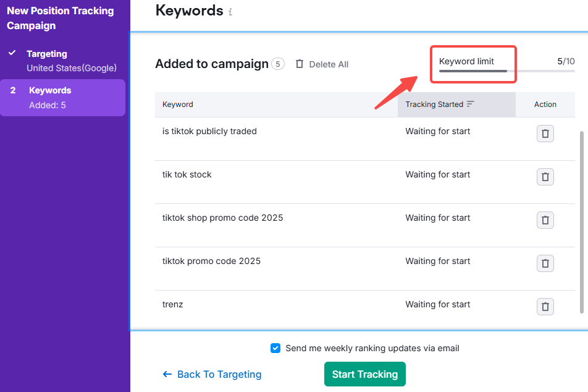Image resolution: width=588 pixels, height=392 pixels.
Task: Uncheck weekly ranking updates email checkbox
Action: point(275,348)
